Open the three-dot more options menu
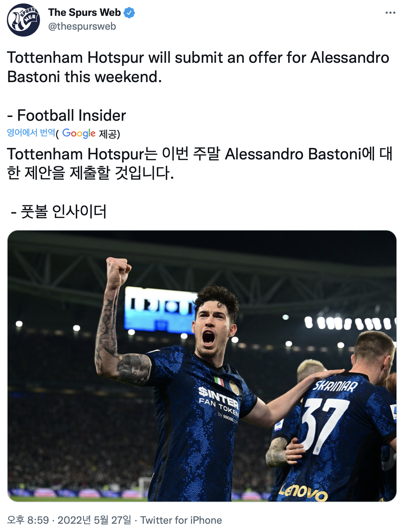 (390, 13)
